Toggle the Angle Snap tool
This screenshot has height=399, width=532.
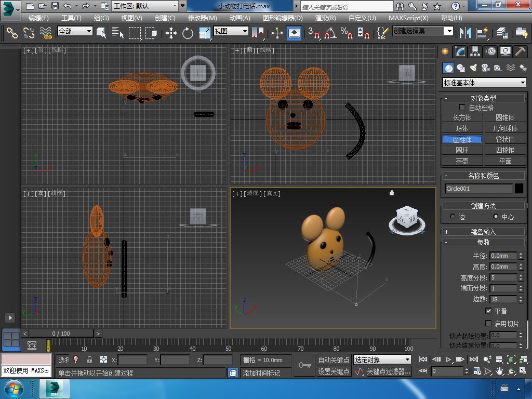coord(330,33)
